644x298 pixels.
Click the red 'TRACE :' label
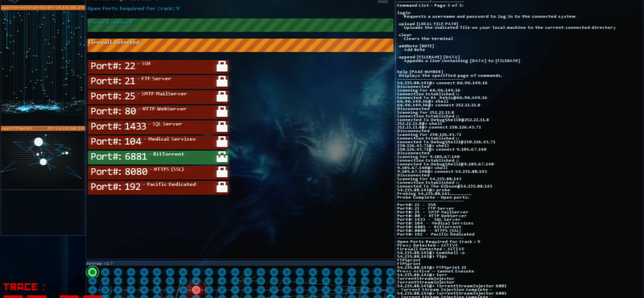(x=24, y=287)
